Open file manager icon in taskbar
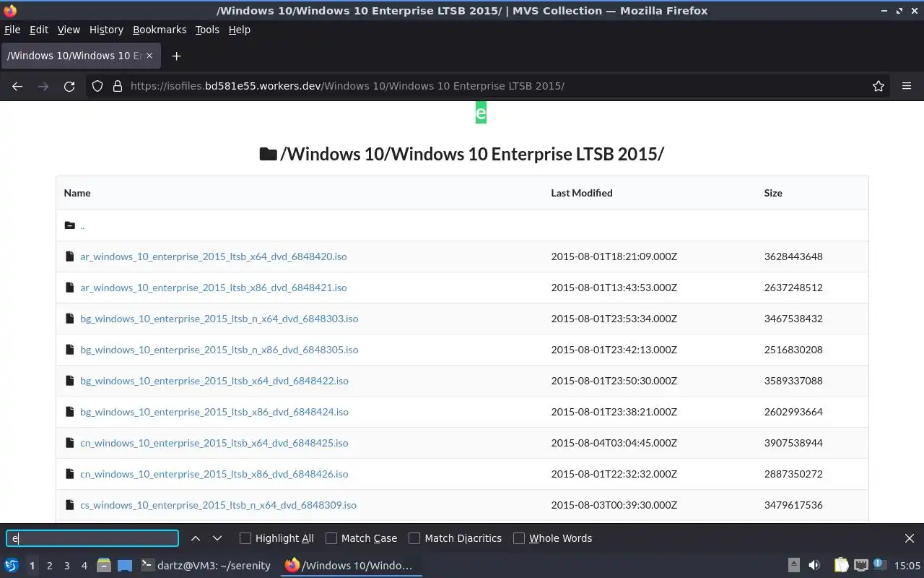This screenshot has width=924, height=578. coord(104,565)
